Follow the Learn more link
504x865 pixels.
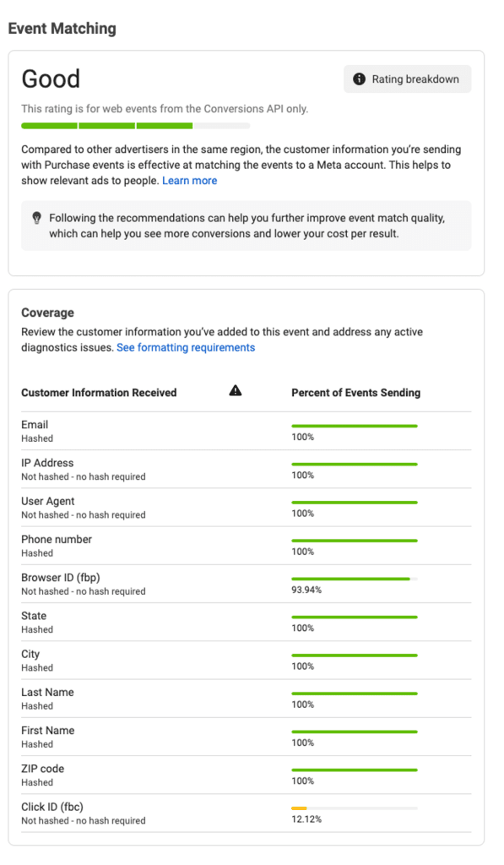[190, 181]
